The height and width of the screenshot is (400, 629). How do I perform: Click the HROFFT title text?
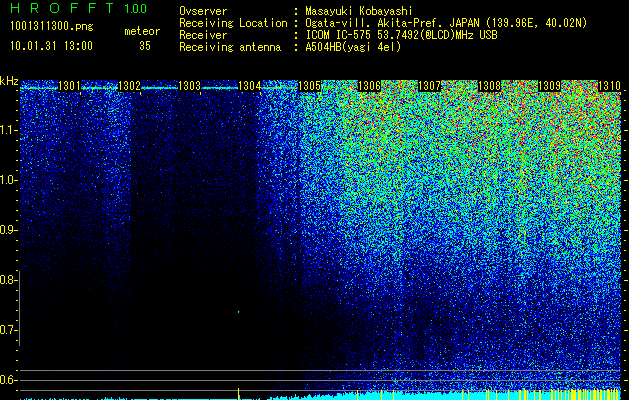point(61,8)
